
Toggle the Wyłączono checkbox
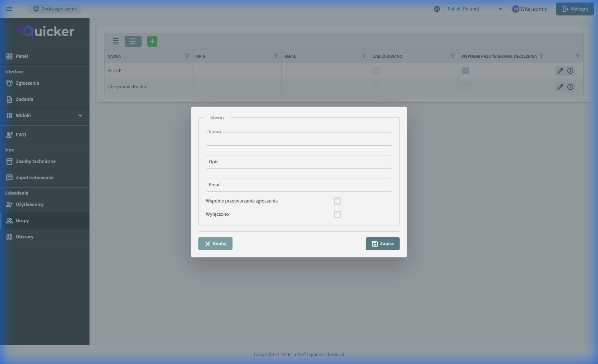coord(337,214)
